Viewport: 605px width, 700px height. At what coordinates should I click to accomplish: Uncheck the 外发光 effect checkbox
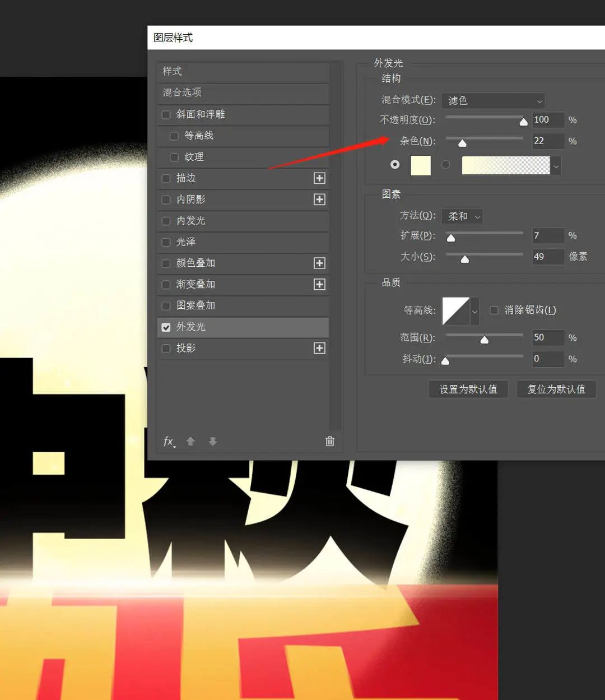(x=166, y=327)
